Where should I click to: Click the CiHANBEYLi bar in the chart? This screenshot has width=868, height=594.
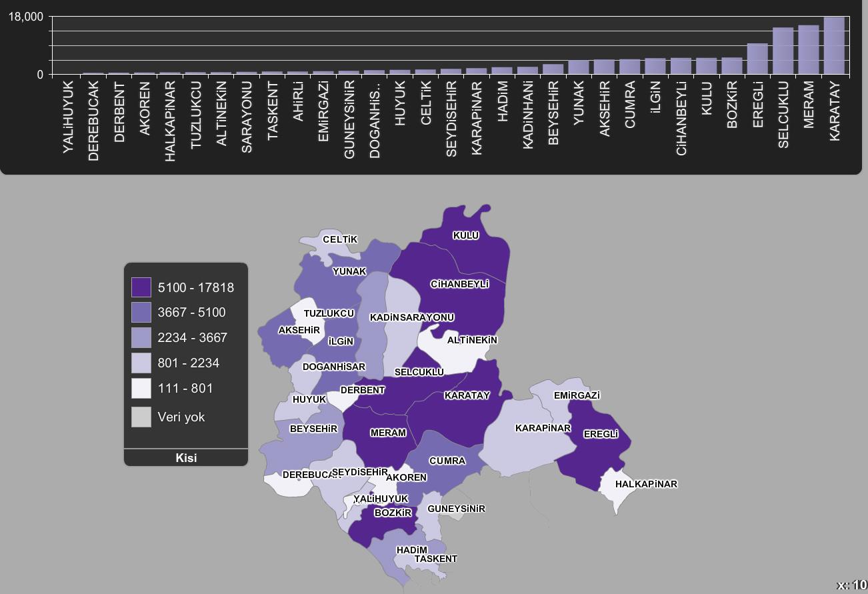681,66
